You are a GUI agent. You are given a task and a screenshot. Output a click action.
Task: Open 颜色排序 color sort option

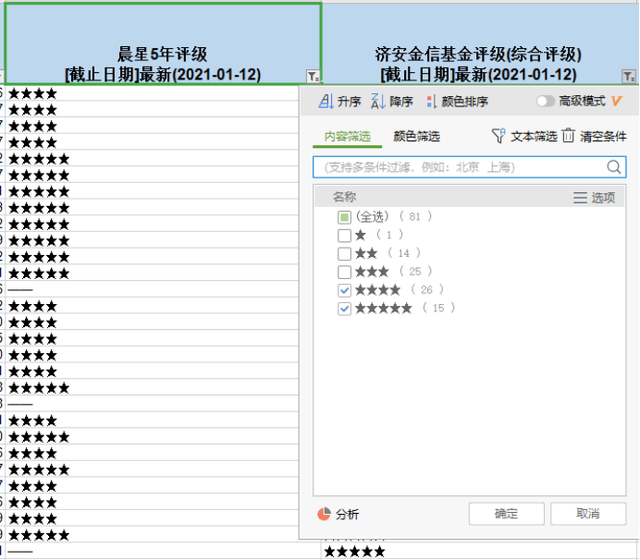[x=457, y=101]
